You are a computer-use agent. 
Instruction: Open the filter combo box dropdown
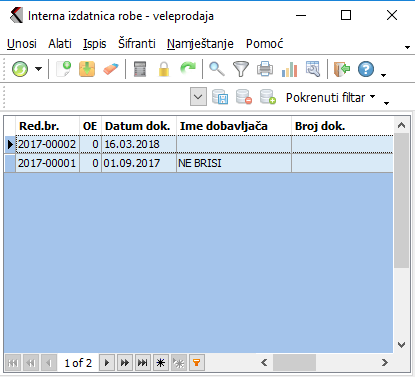[198, 97]
